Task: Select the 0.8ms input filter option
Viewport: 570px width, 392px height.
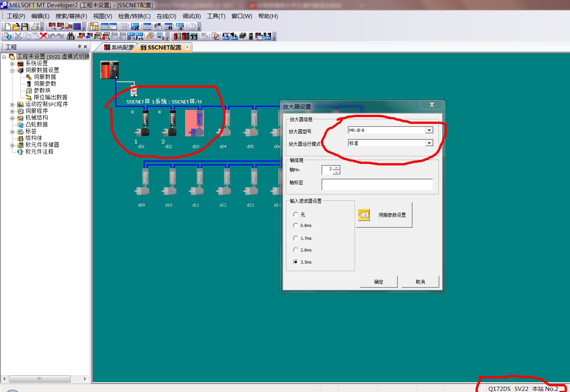Action: click(295, 225)
